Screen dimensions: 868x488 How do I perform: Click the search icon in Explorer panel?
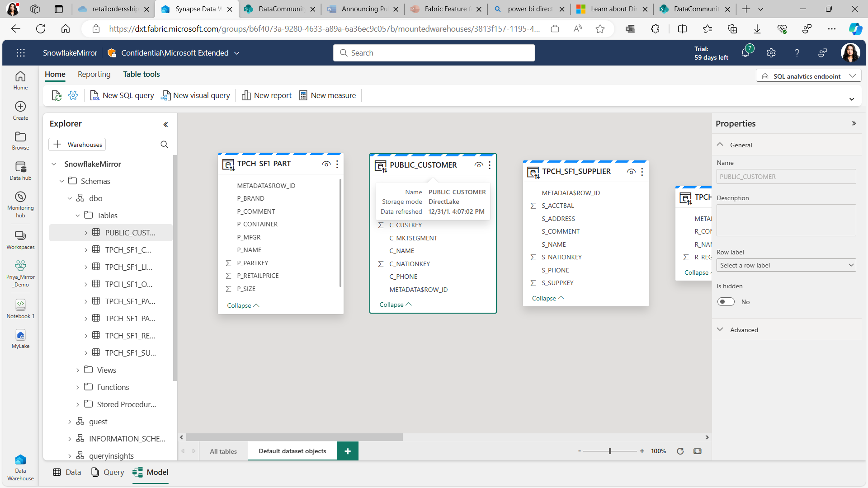[x=165, y=144]
